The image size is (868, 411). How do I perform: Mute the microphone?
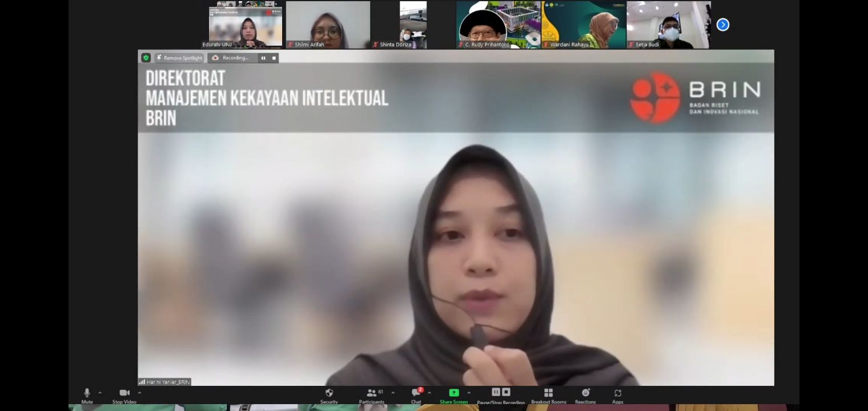pyautogui.click(x=87, y=393)
